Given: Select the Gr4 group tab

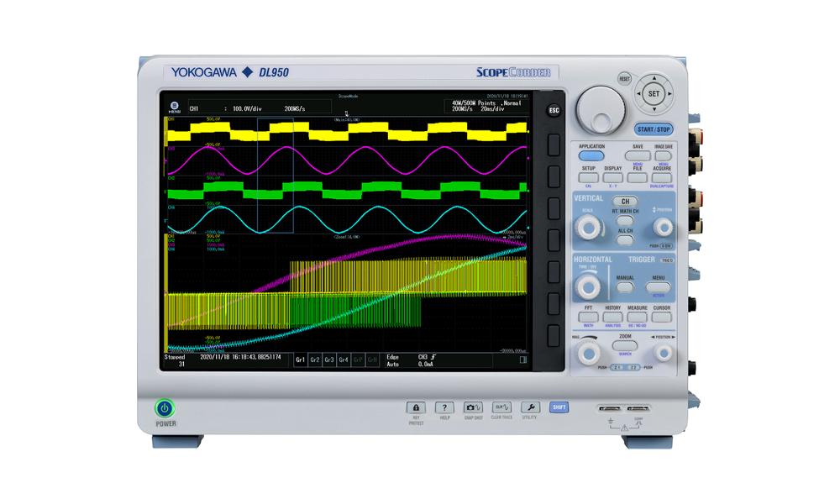Looking at the screenshot, I should point(344,360).
